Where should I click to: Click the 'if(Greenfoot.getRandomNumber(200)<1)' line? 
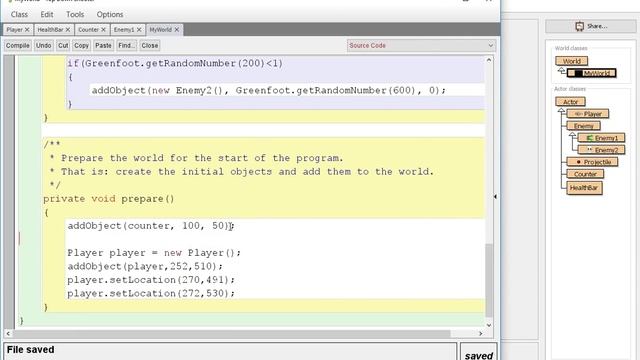tap(175, 63)
